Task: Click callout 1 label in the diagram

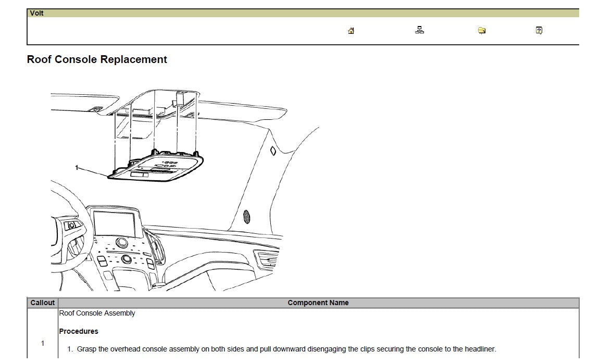Action: 77,168
